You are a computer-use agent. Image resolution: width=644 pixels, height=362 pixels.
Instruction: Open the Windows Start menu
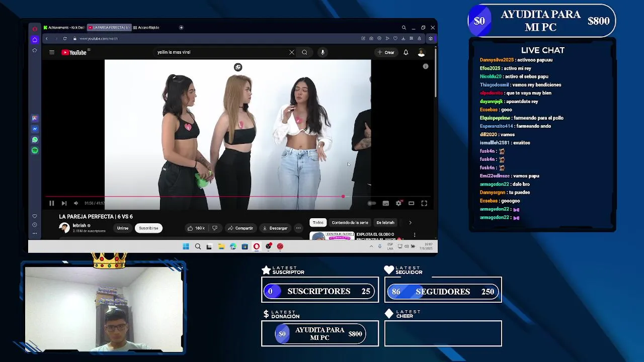186,246
